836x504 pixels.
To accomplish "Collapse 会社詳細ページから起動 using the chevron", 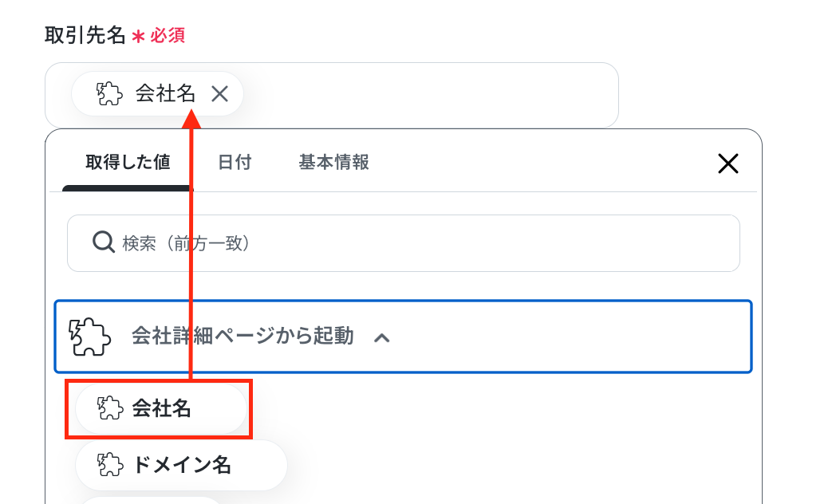I will 382,338.
